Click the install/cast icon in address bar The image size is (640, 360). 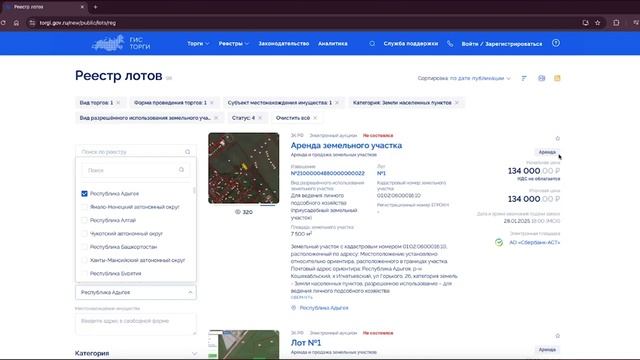pyautogui.click(x=585, y=23)
